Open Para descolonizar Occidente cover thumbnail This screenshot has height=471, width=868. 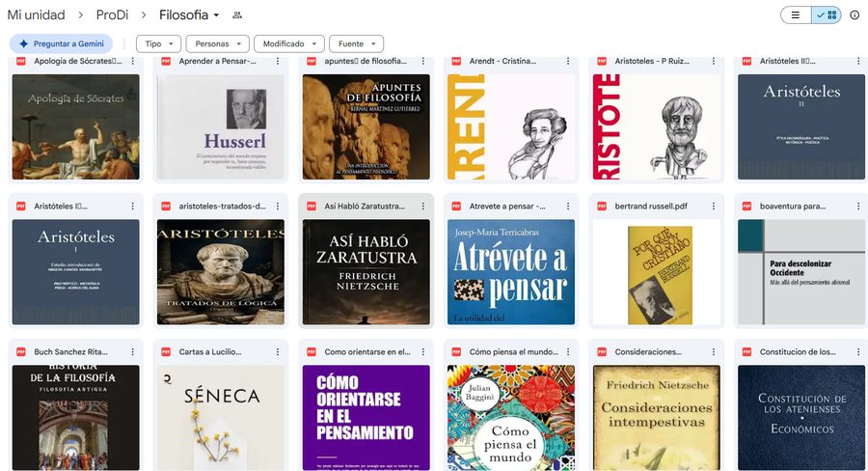coord(801,272)
